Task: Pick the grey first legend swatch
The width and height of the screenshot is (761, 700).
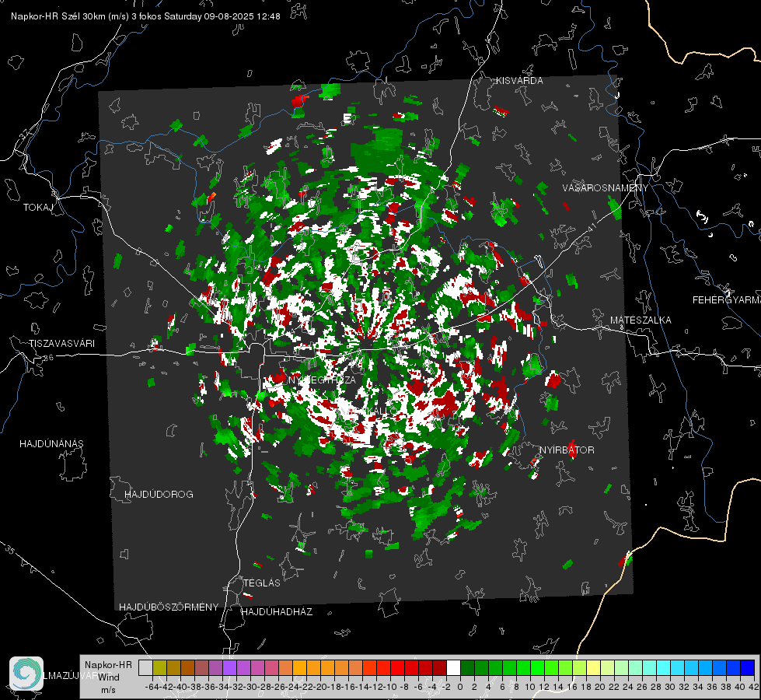Action: click(145, 667)
